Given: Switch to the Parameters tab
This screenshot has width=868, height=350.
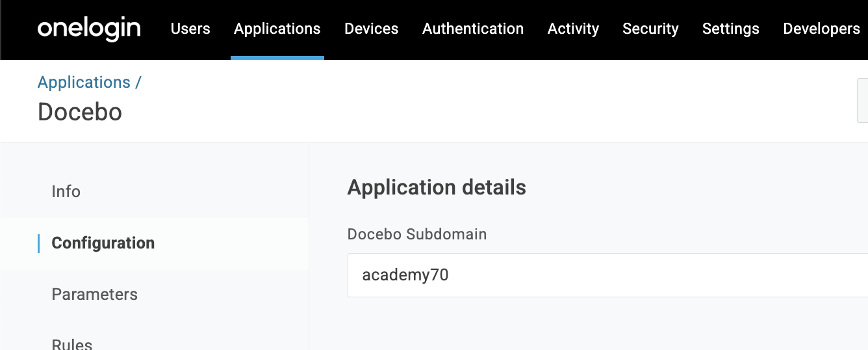Looking at the screenshot, I should tap(94, 295).
